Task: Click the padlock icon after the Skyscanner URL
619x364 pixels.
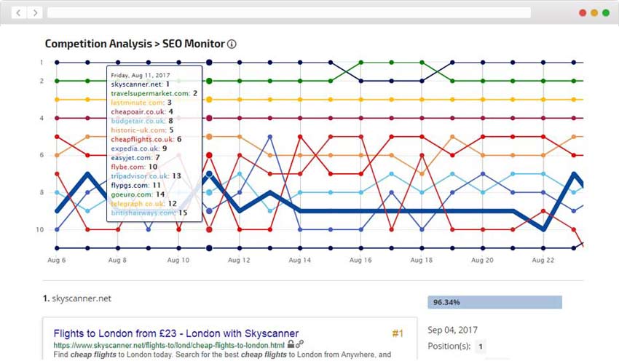Action: (x=291, y=344)
